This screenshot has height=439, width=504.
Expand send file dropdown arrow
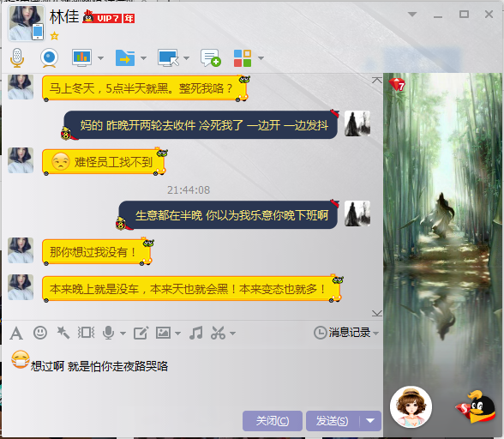[143, 58]
